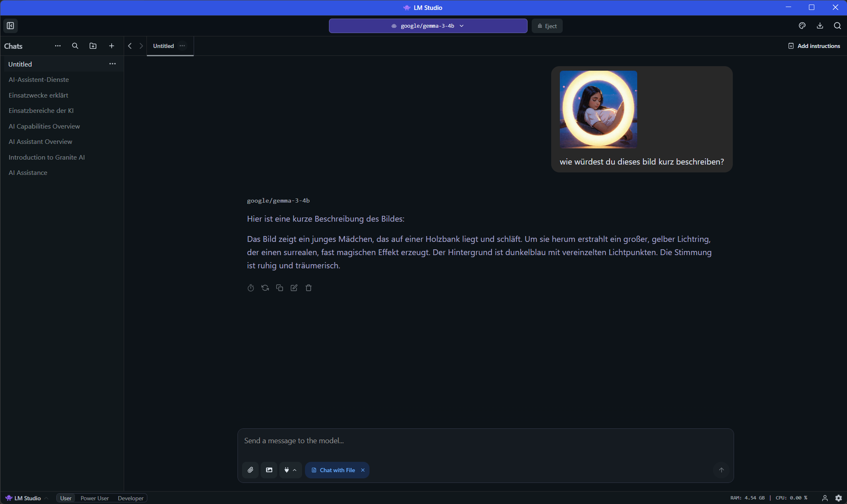Image resolution: width=847 pixels, height=504 pixels.
Task: Start a new chat with plus icon
Action: [x=111, y=46]
